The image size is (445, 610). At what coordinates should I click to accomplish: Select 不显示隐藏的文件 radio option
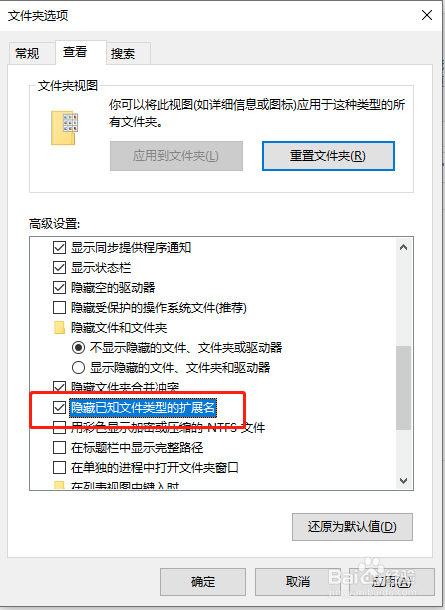[x=78, y=347]
